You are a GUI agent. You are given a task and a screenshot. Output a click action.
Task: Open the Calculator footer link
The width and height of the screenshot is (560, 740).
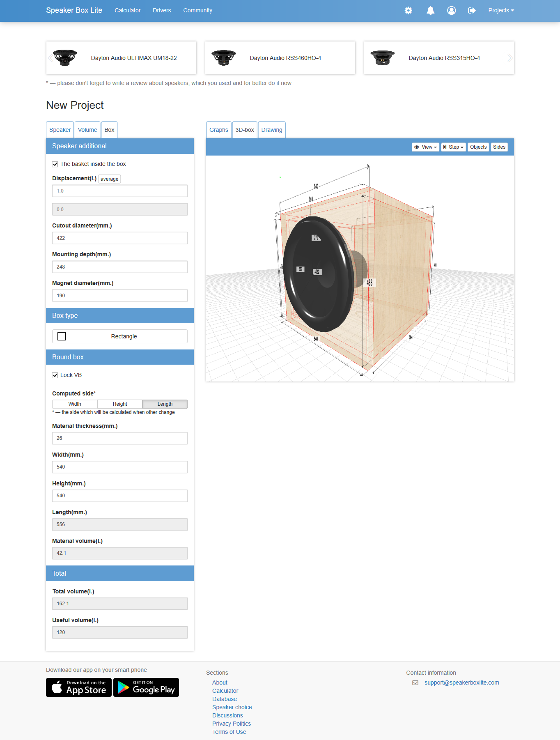coord(225,691)
